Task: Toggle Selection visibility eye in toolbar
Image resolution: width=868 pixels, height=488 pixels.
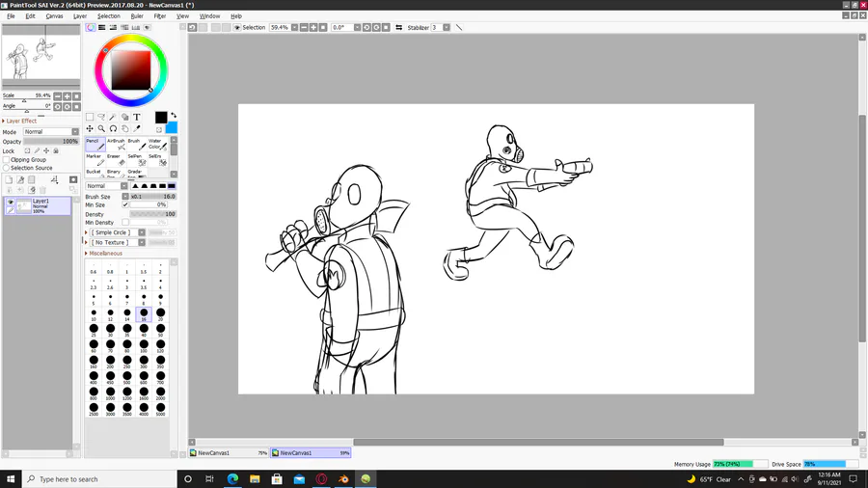Action: [x=237, y=27]
